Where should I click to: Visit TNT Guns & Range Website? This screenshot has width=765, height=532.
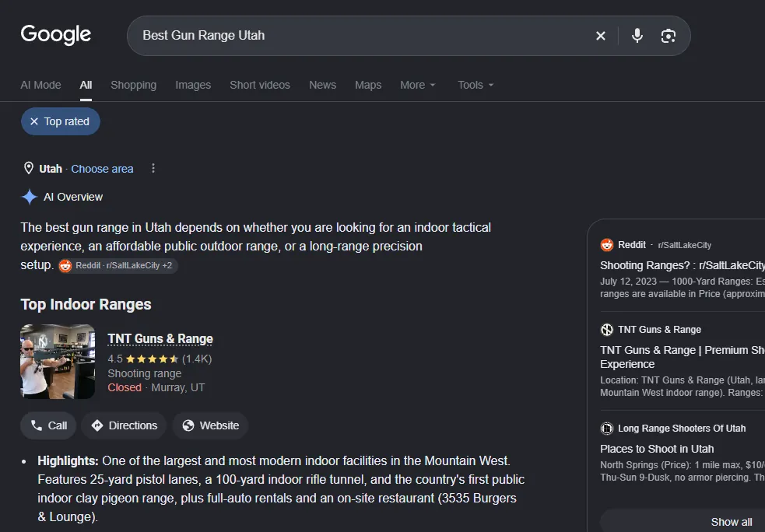tap(210, 425)
